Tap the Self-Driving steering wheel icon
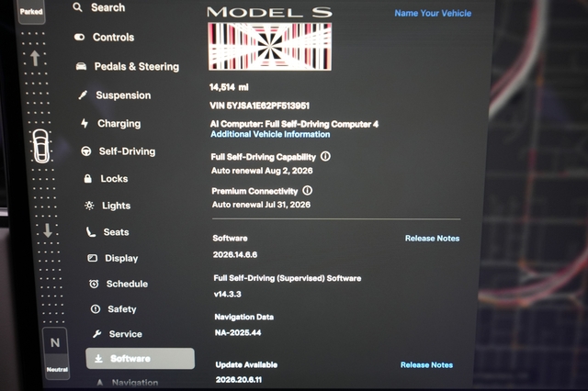588x391 pixels. point(86,151)
